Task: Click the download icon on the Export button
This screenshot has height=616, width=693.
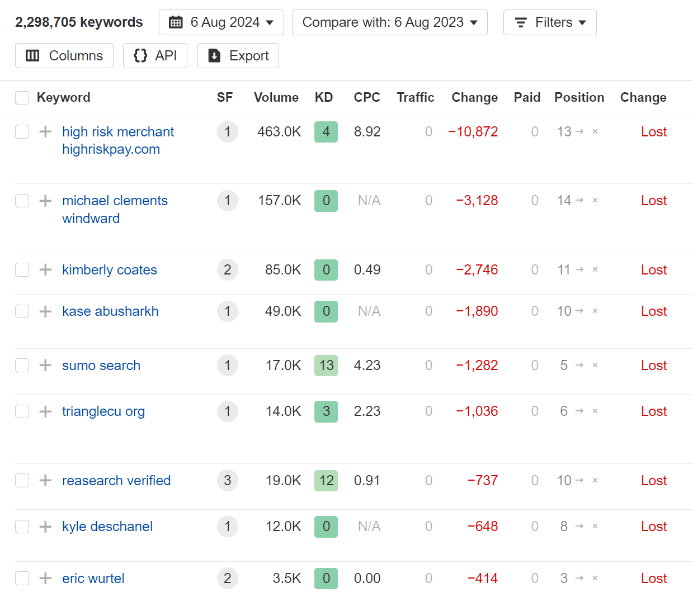Action: coord(214,55)
